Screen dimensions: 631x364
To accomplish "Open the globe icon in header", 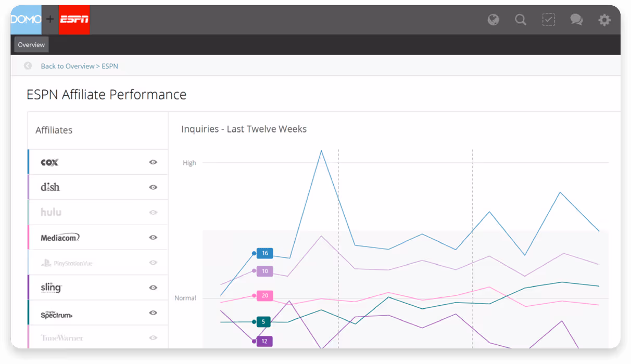I will tap(493, 20).
